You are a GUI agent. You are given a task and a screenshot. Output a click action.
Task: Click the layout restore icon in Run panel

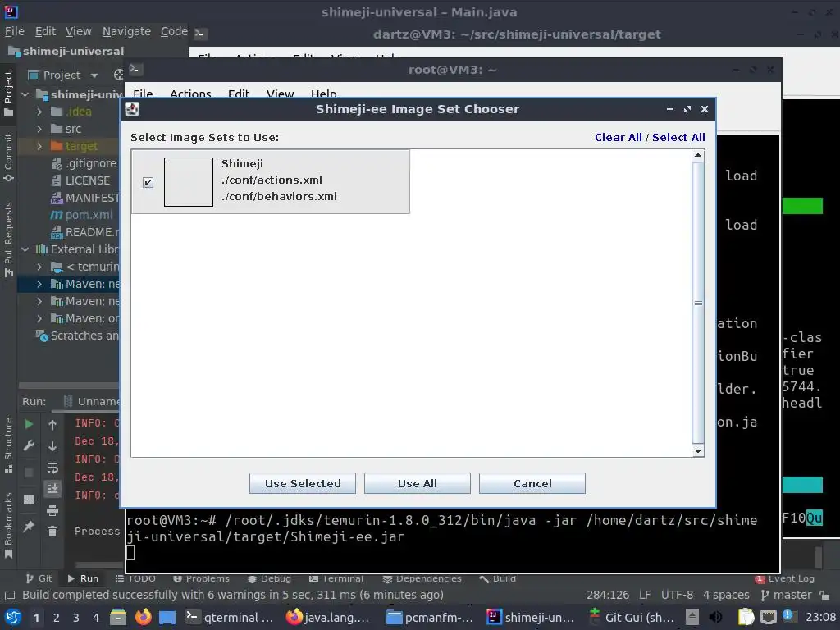point(29,500)
